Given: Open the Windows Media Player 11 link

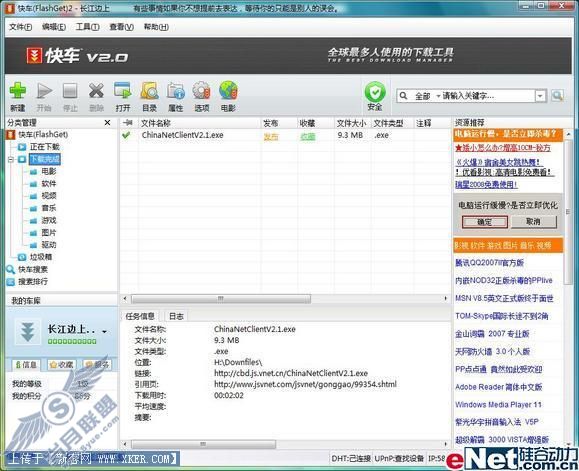Looking at the screenshot, I should 498,405.
